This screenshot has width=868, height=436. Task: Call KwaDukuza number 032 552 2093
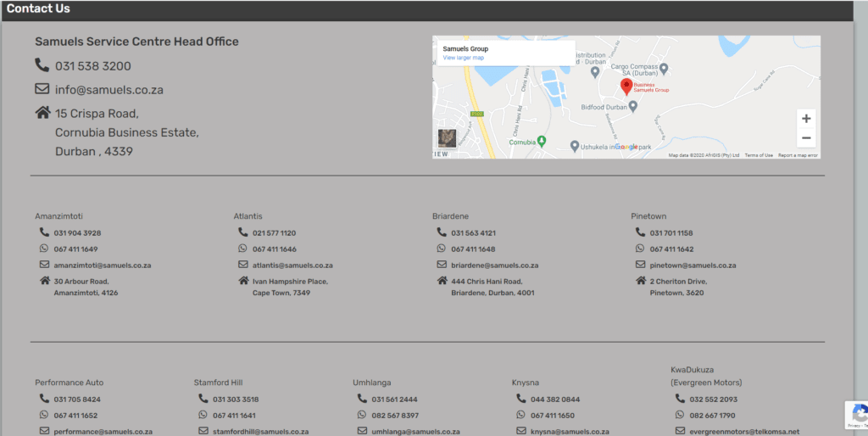[x=714, y=400]
